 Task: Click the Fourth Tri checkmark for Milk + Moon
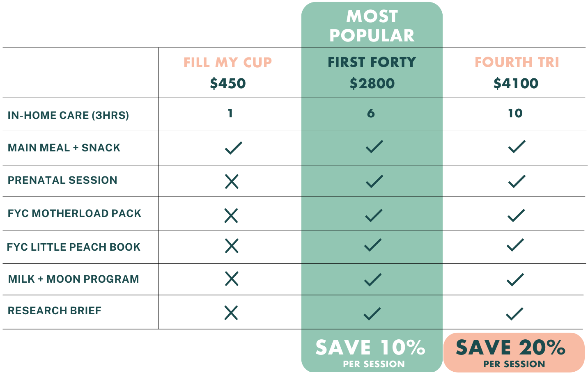point(515,279)
